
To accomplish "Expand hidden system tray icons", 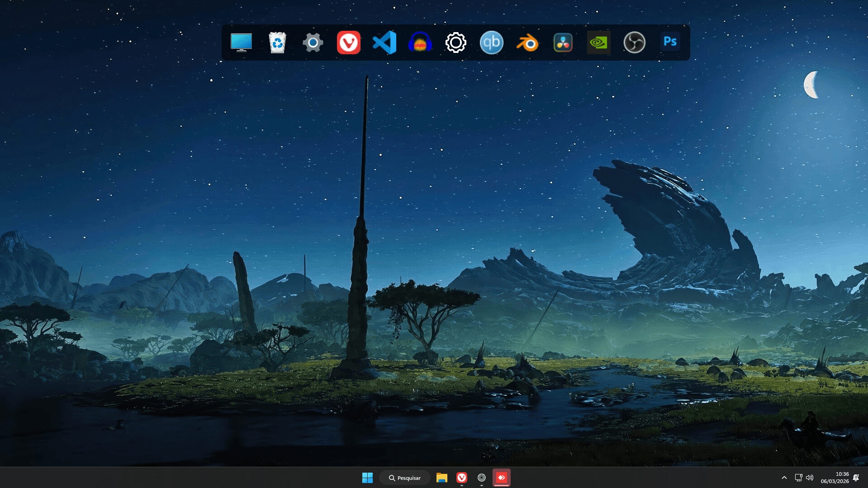I will [784, 478].
